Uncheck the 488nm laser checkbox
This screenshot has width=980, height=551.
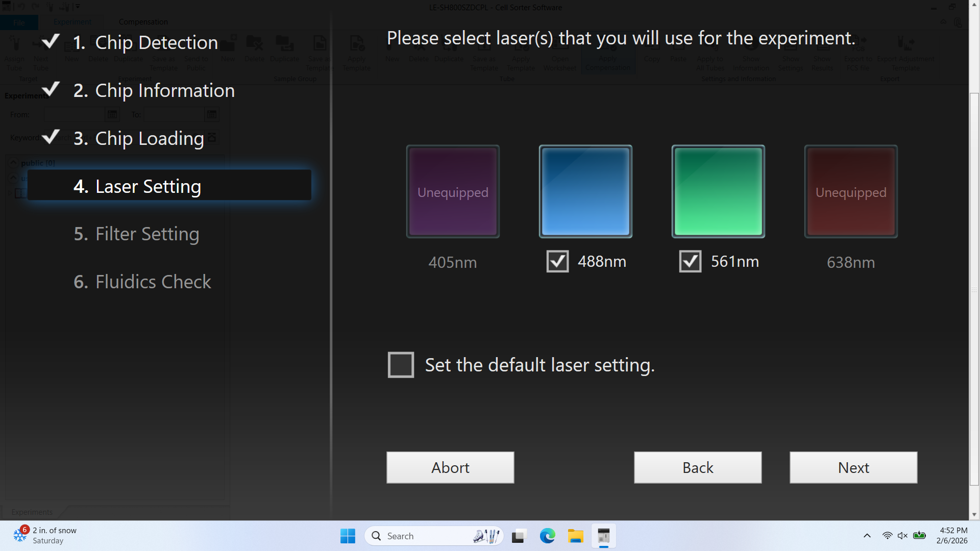pos(557,262)
